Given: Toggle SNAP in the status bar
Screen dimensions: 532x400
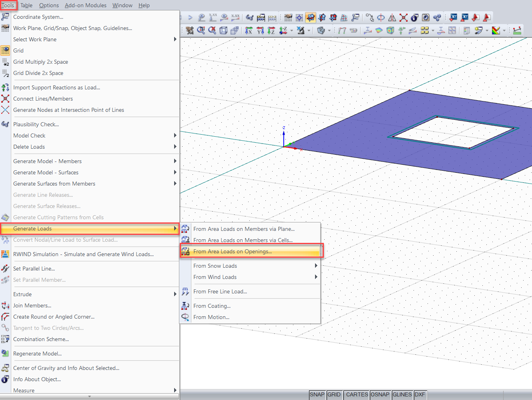Looking at the screenshot, I should [x=317, y=395].
